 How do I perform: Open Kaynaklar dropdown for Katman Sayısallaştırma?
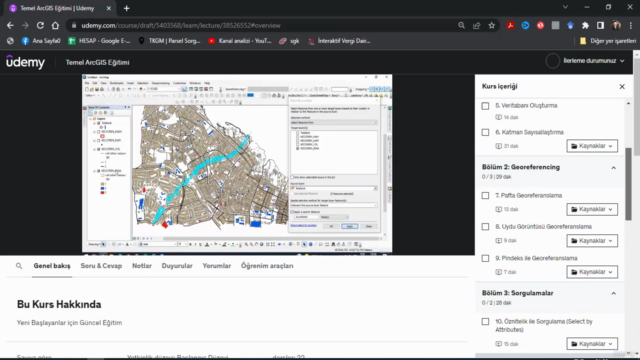(592, 146)
